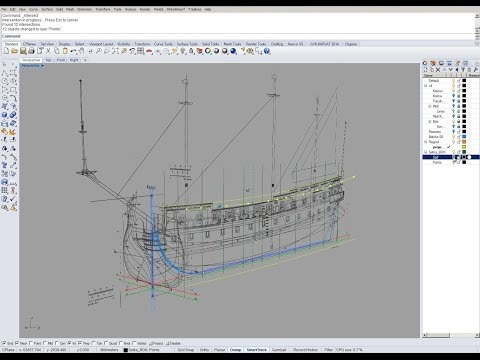The width and height of the screenshot is (480, 360).
Task: Click the Light bulb icon in toolbar
Action: 182,51
